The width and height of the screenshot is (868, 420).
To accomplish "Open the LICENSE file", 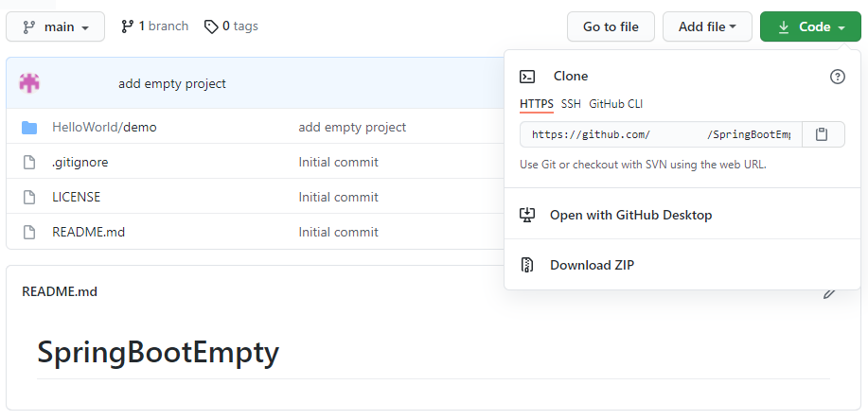I will pos(77,197).
